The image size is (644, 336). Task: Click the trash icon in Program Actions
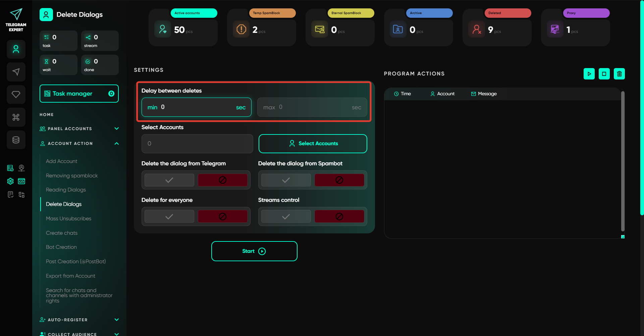point(619,74)
